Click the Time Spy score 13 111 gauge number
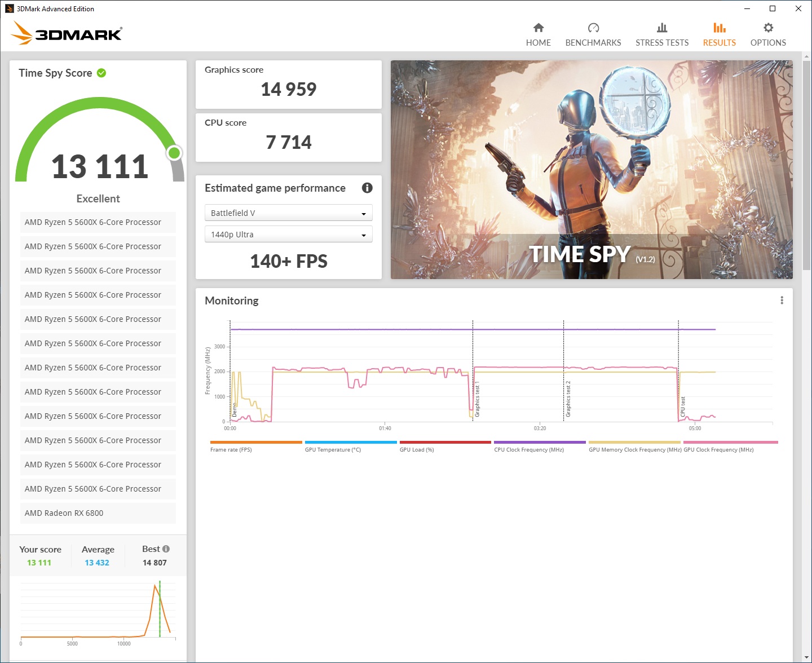 click(x=100, y=167)
